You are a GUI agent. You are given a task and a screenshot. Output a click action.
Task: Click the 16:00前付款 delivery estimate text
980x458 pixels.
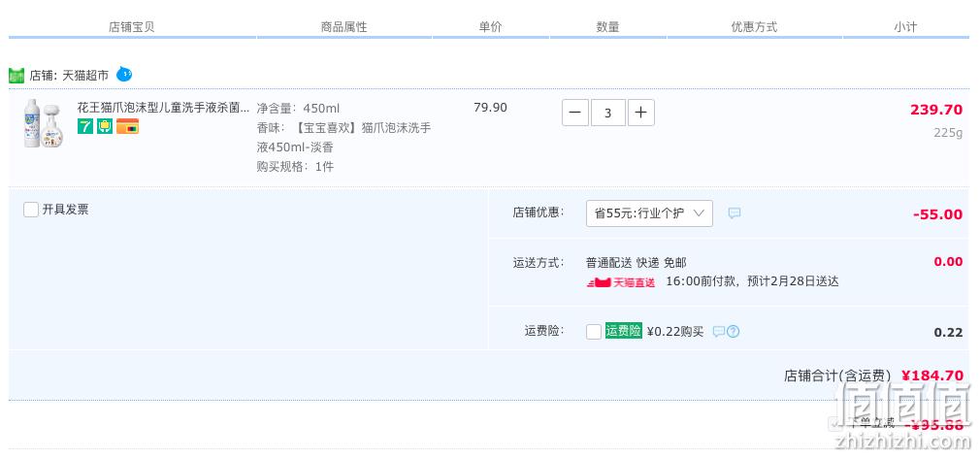(x=752, y=281)
